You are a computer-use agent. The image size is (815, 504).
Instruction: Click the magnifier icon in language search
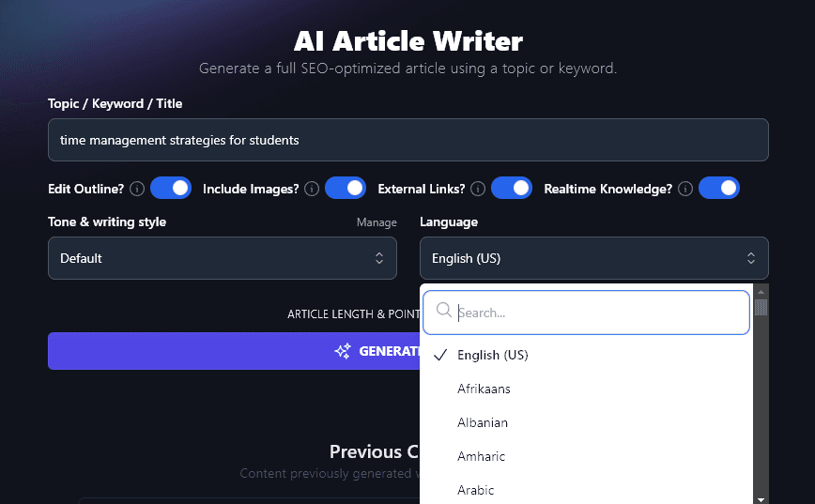(x=444, y=312)
